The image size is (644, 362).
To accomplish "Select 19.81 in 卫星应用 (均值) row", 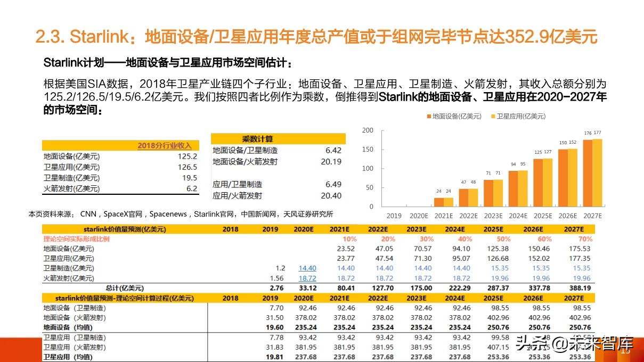I will pyautogui.click(x=275, y=357).
